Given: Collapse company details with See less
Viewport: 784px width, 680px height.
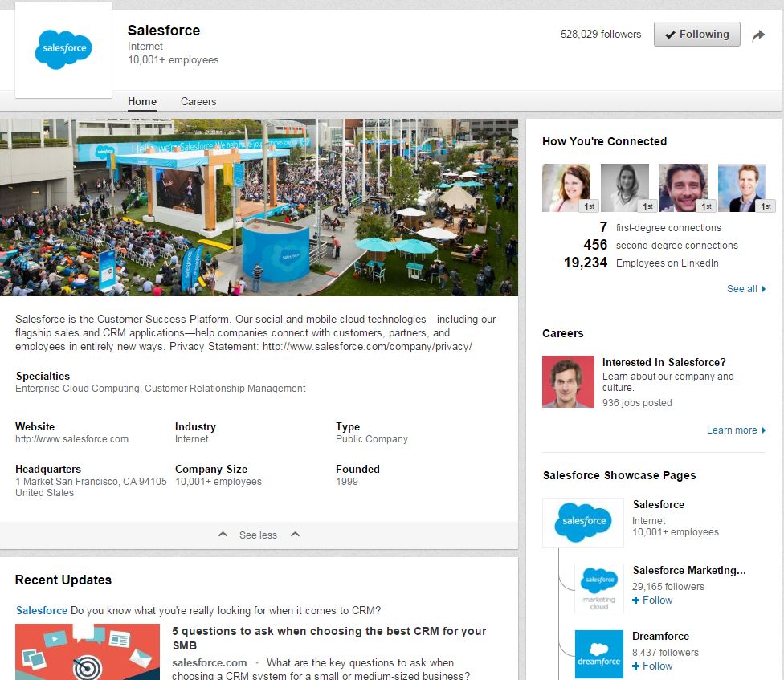Looking at the screenshot, I should click(x=258, y=535).
